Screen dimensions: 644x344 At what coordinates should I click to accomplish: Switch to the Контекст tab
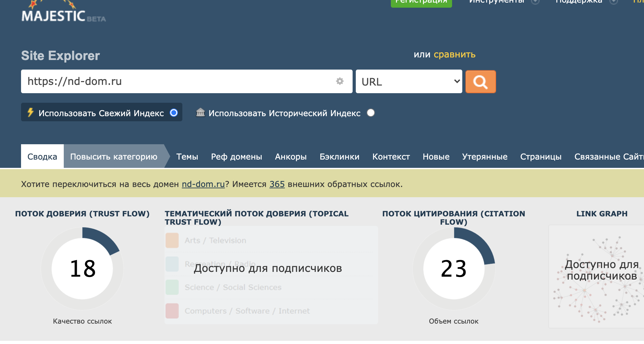click(x=391, y=157)
